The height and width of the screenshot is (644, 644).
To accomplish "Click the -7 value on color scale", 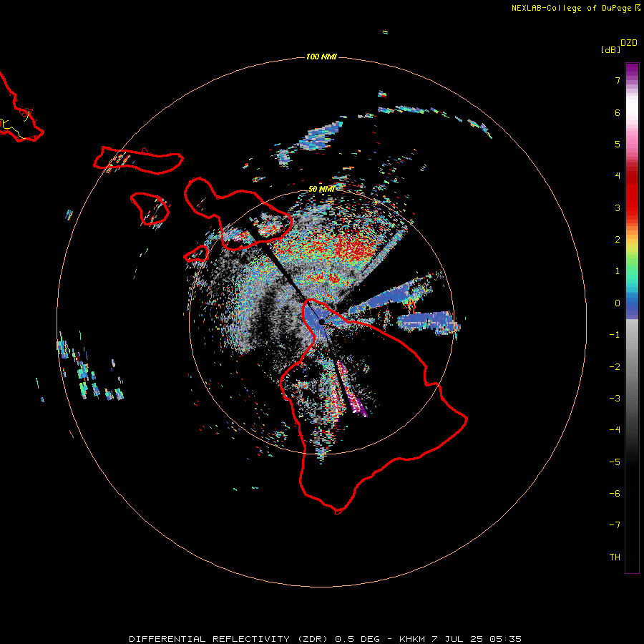I will tap(615, 525).
